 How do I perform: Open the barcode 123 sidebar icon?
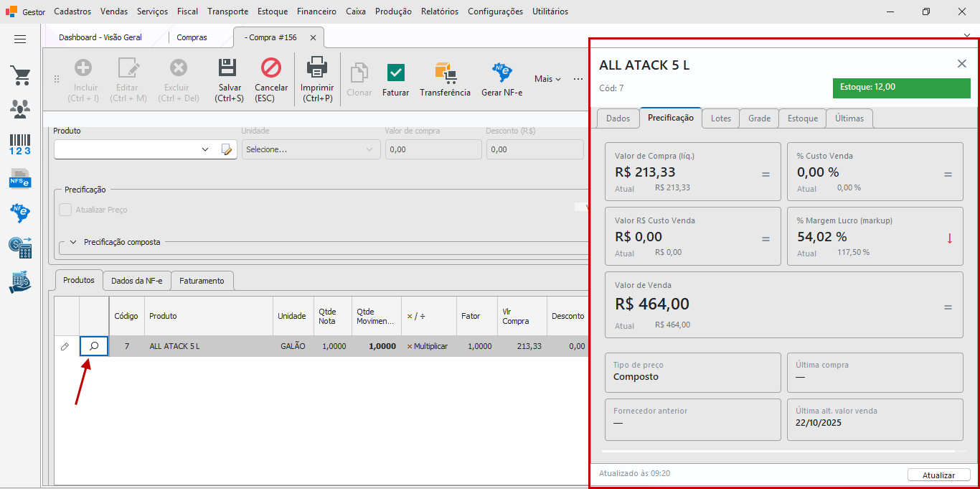20,144
